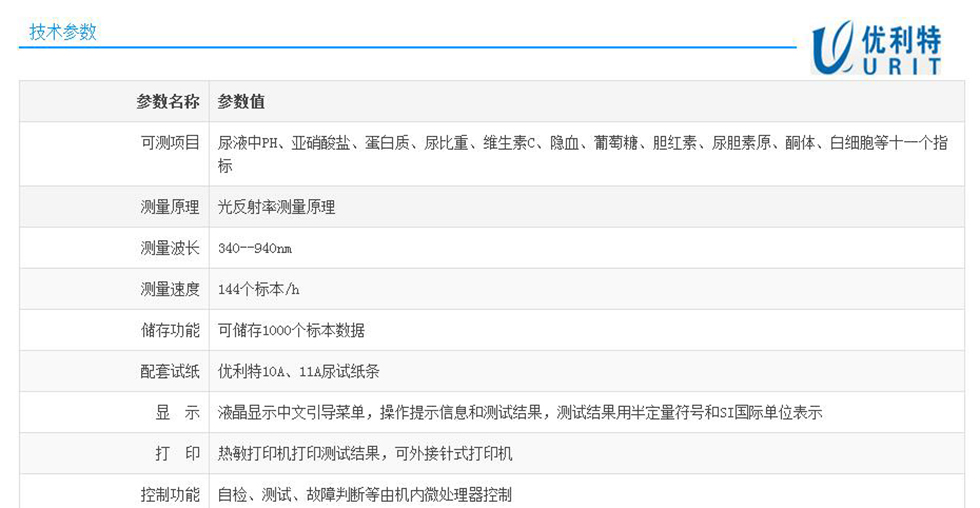Click the 144个标本/h value

point(259,289)
